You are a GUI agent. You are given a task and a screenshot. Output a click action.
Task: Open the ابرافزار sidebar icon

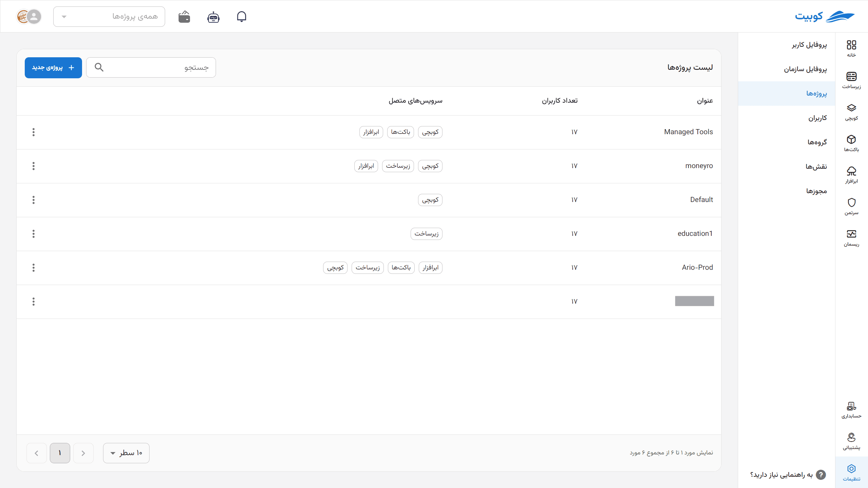click(x=851, y=175)
